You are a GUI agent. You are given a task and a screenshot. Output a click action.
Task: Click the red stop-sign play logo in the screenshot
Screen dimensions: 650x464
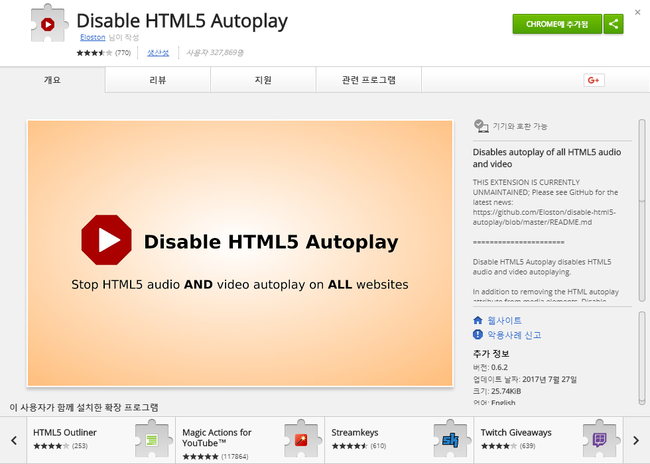click(x=107, y=240)
